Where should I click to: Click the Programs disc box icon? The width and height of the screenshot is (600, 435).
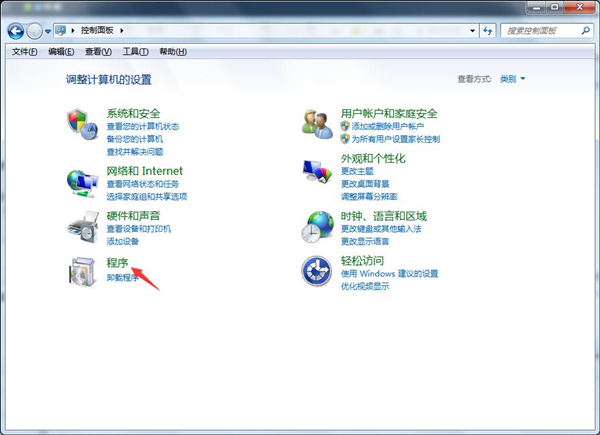[82, 271]
